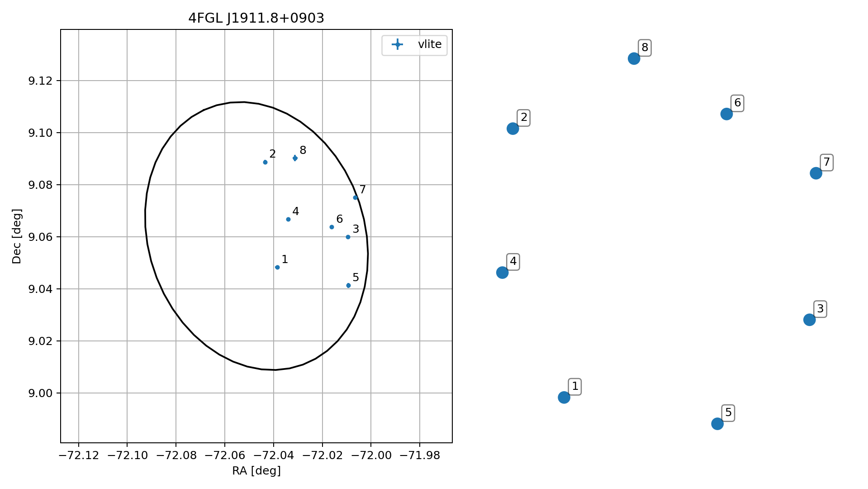The image size is (868, 489).
Task: Select source point 3 inside the ellipse
Action: click(348, 237)
